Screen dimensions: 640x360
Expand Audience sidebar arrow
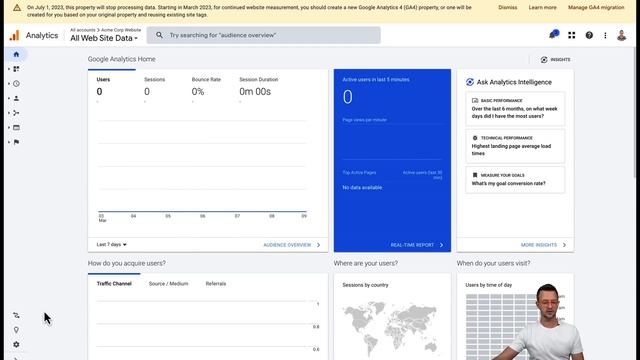point(9,98)
